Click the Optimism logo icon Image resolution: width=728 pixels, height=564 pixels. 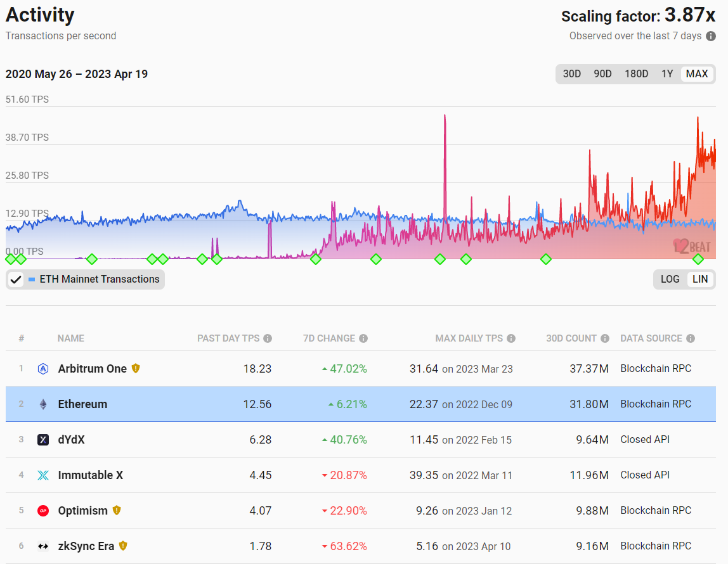[x=42, y=510]
